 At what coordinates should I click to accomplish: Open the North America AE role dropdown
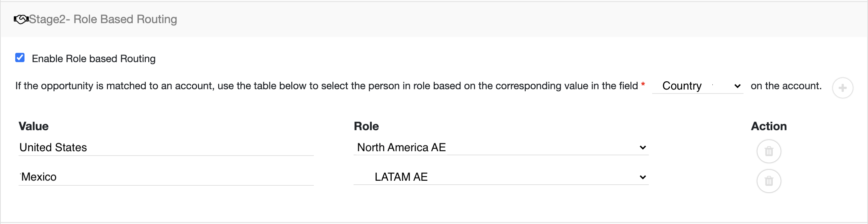[501, 147]
